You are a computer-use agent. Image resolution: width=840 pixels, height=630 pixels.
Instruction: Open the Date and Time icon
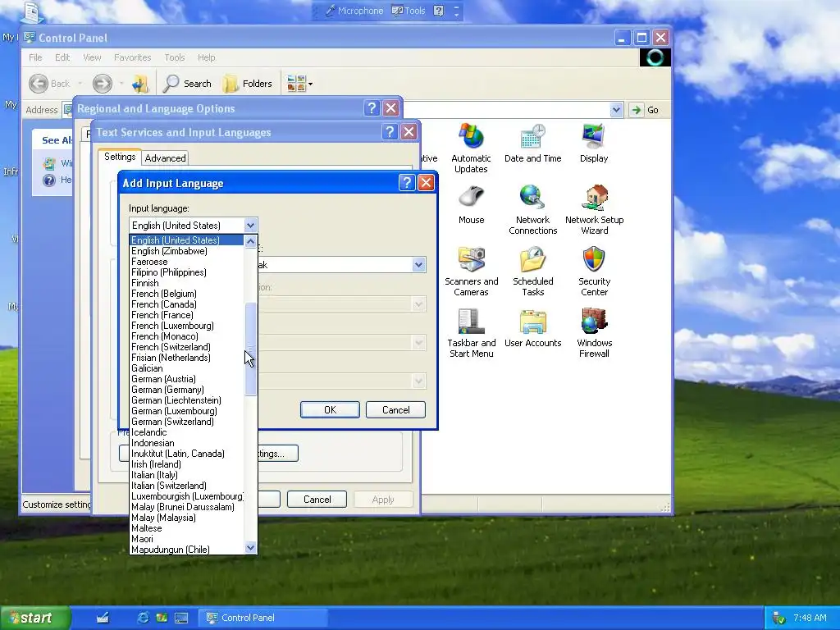pos(532,144)
